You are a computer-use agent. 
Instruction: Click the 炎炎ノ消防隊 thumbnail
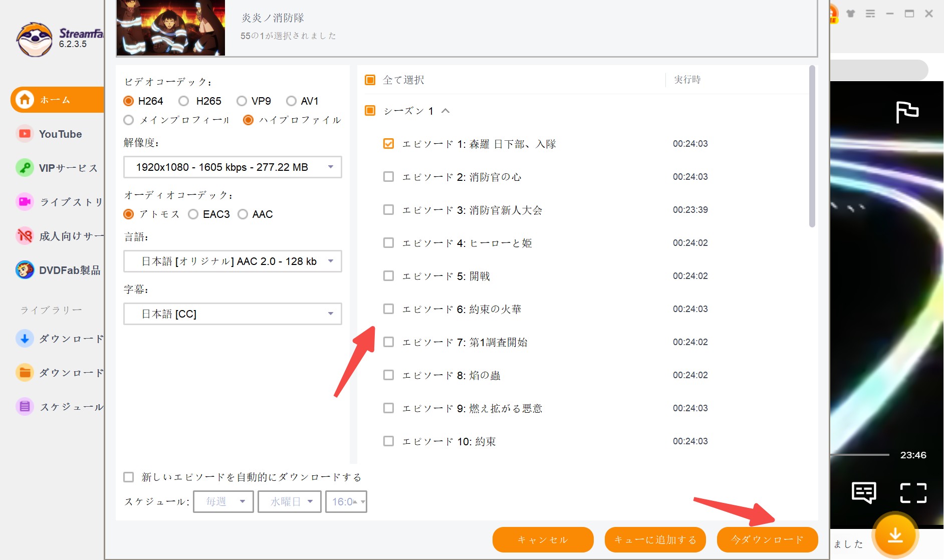click(171, 28)
